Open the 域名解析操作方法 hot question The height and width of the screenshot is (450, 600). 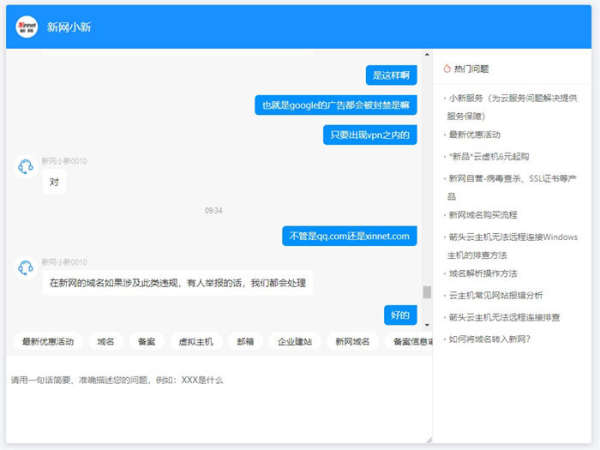click(483, 273)
